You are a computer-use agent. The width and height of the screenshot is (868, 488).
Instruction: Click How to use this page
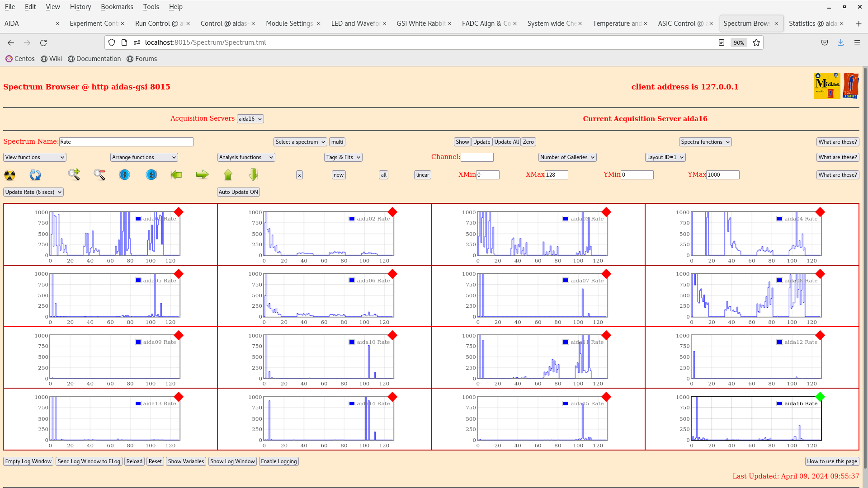[832, 461]
